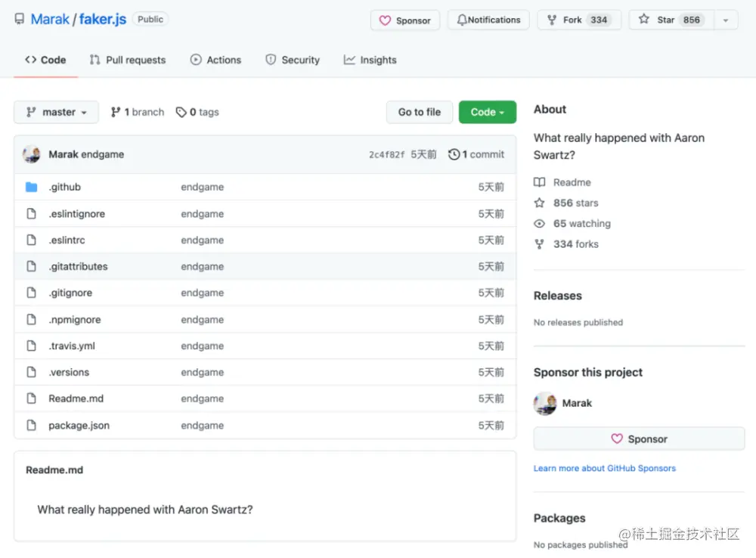This screenshot has width=756, height=558.
Task: View the 334 forks link
Action: (x=575, y=244)
